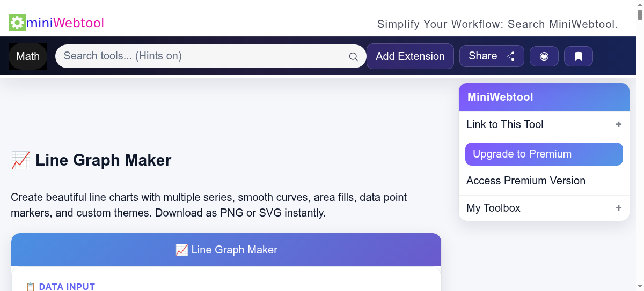Screen dimensions: 644x291
Task: Click the Add Extension button
Action: pyautogui.click(x=410, y=56)
